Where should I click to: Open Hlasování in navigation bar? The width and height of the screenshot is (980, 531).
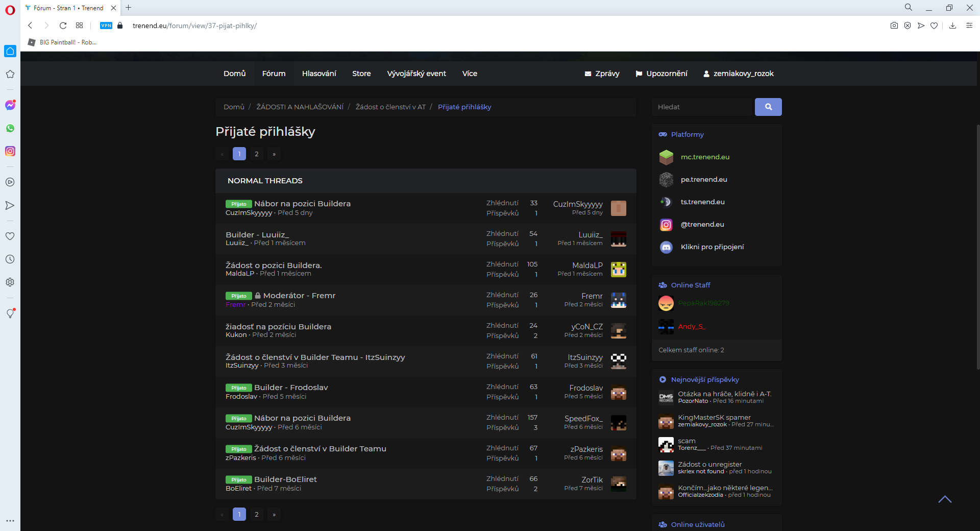click(x=319, y=74)
